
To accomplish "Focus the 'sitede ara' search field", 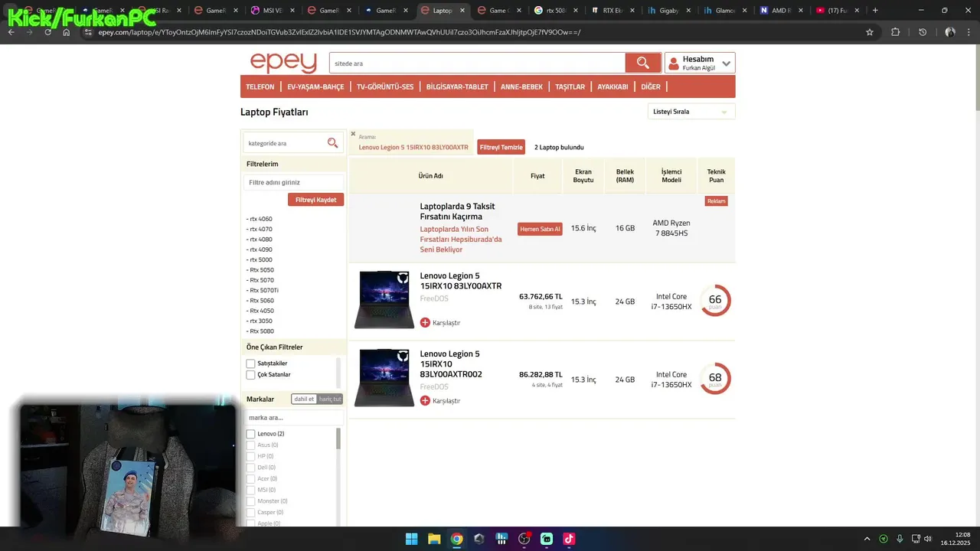I will pyautogui.click(x=477, y=63).
